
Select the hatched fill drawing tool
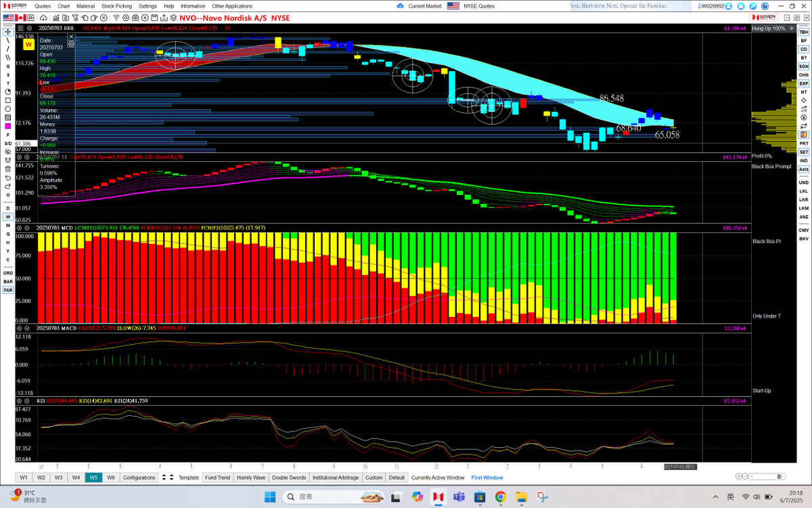(8, 117)
